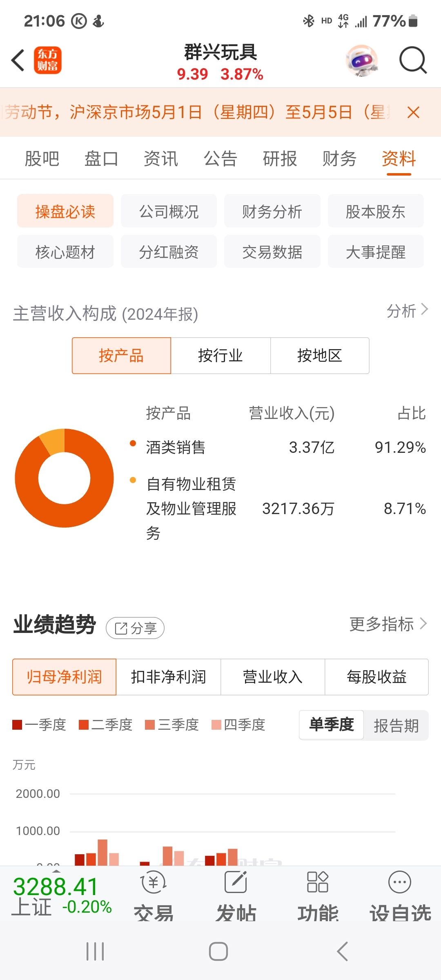Viewport: 441px width, 980px height.
Task: Open the 股吧 tab
Action: [42, 159]
